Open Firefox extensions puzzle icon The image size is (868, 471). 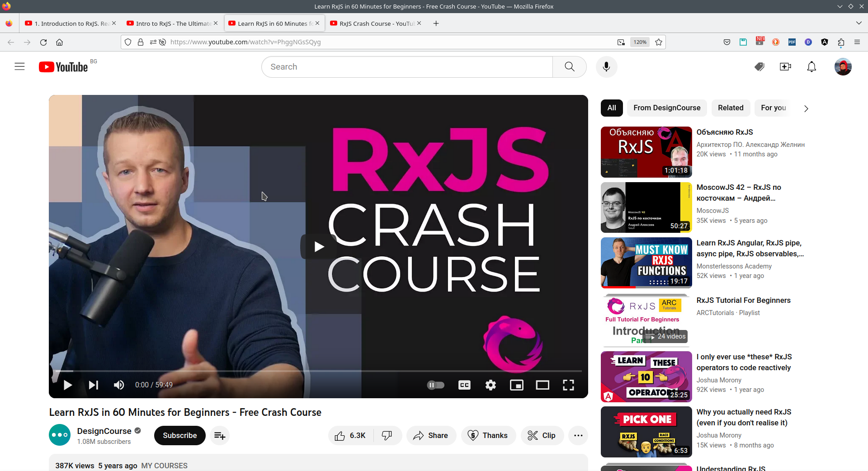pos(841,42)
